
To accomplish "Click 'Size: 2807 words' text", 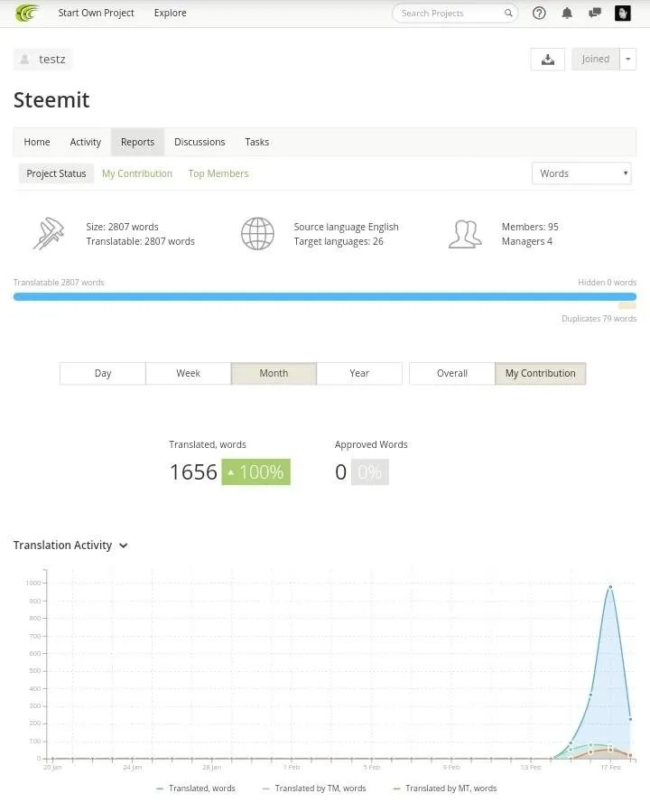I will tap(122, 227).
